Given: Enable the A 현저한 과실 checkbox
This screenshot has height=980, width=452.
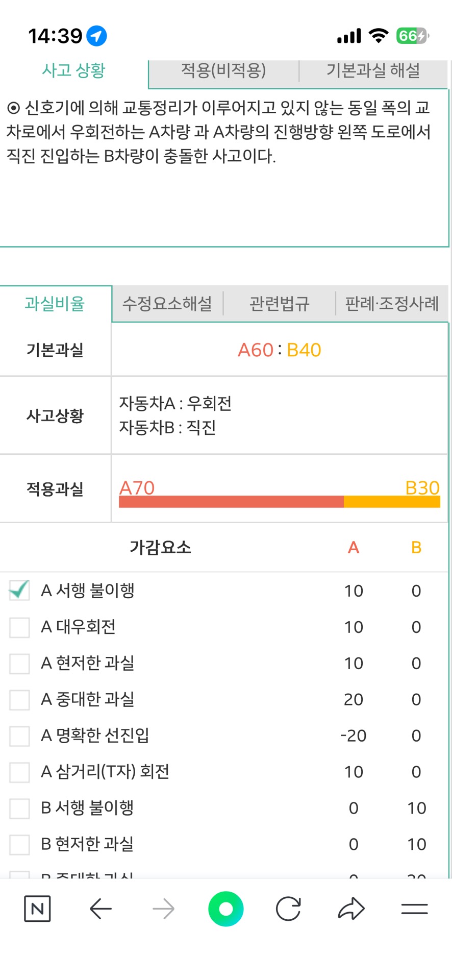Looking at the screenshot, I should pos(19,664).
